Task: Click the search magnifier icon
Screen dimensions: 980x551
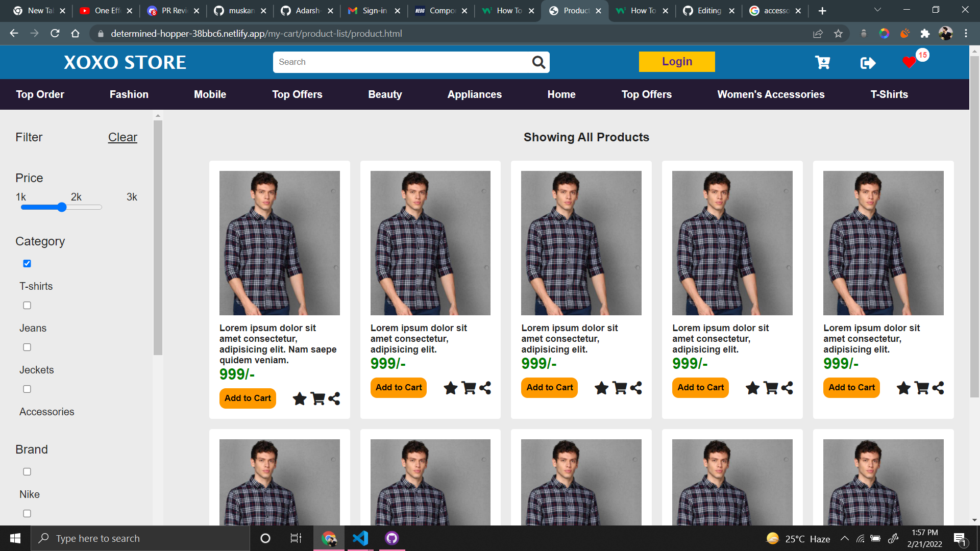Action: point(539,62)
